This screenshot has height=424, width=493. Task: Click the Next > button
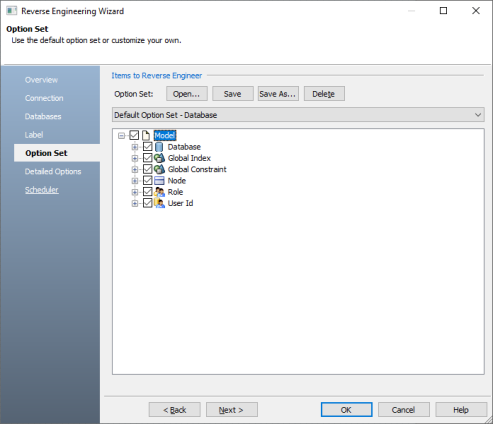[x=232, y=410]
